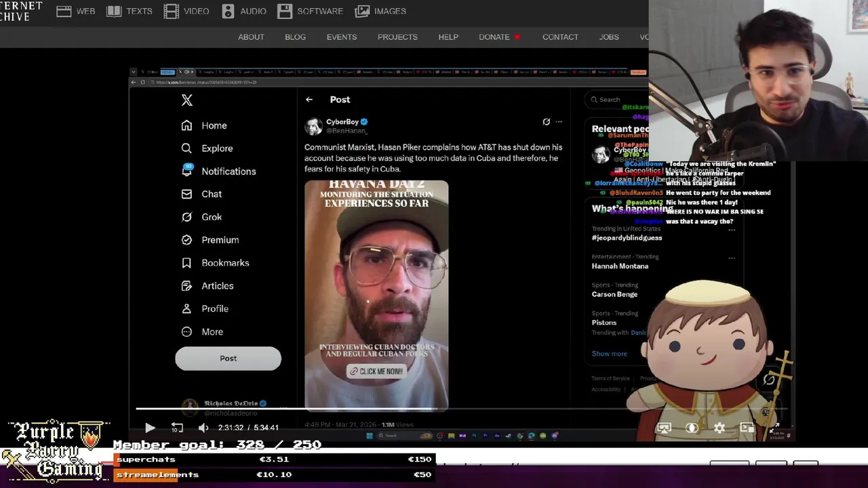
Task: Click the @BenHanan_ handle
Action: click(347, 131)
